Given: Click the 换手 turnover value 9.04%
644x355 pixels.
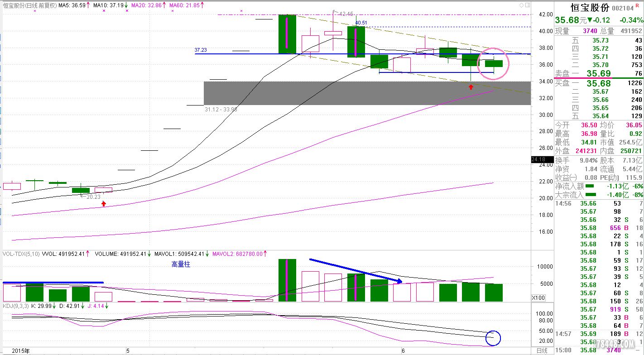Looking at the screenshot, I should (x=588, y=160).
